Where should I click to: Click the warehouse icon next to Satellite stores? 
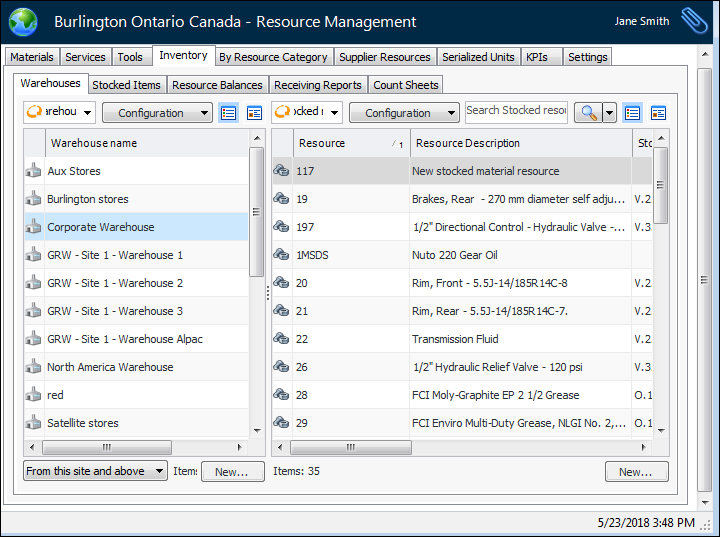point(33,423)
